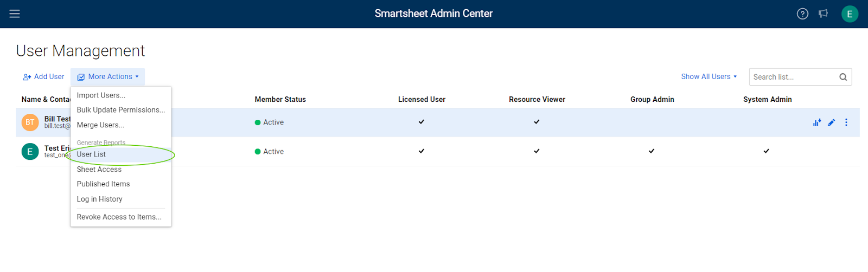Open the help question mark icon
Viewport: 868px width, 272px height.
pyautogui.click(x=802, y=14)
